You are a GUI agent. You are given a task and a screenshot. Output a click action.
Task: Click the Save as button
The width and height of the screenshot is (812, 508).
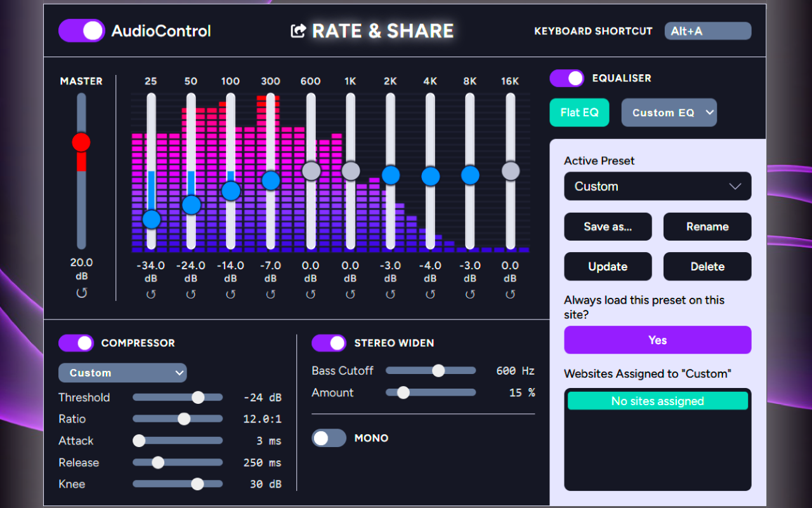pos(608,227)
